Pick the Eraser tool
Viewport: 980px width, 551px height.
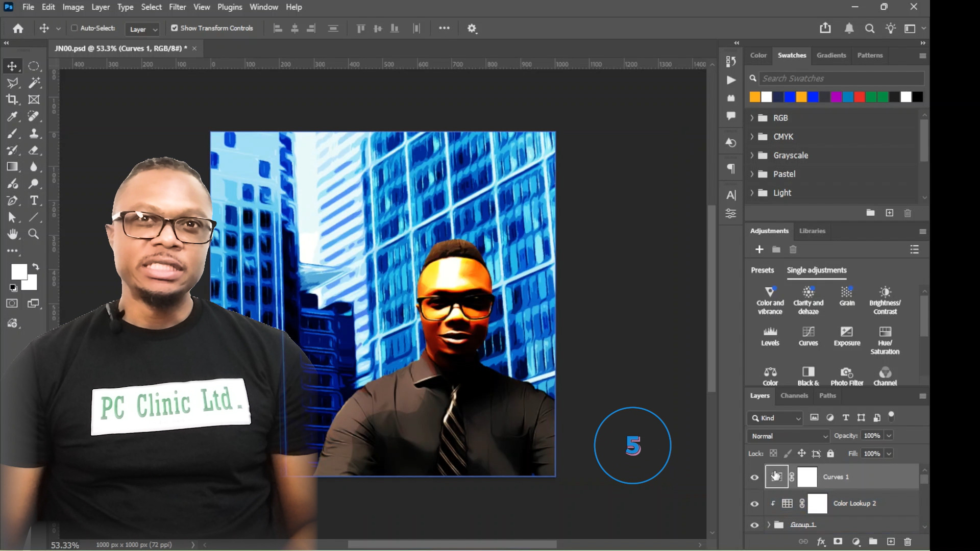pyautogui.click(x=34, y=150)
